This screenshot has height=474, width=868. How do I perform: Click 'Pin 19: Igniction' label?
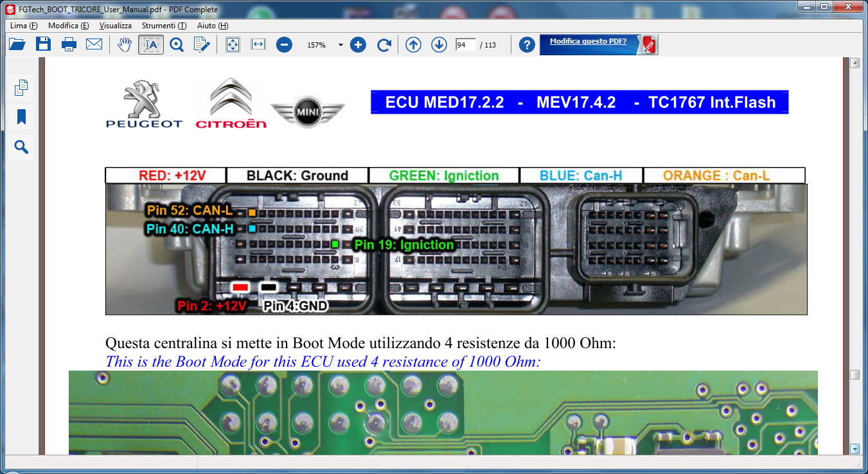point(404,245)
